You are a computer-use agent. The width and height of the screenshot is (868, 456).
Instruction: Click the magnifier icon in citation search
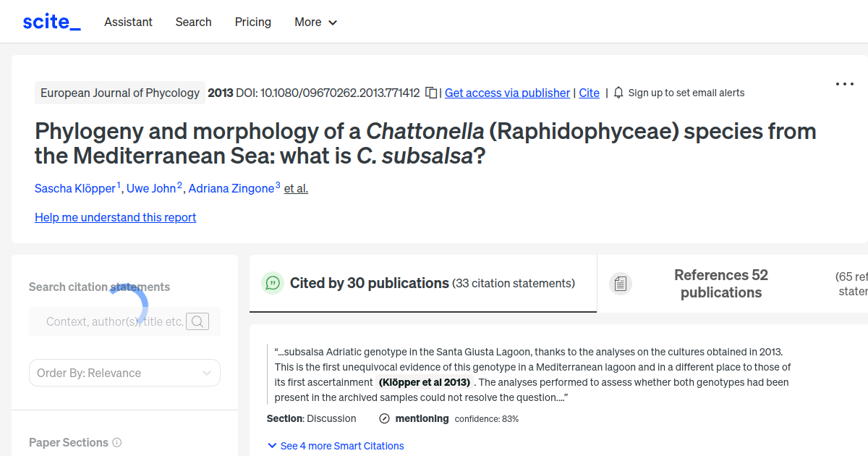(x=197, y=321)
